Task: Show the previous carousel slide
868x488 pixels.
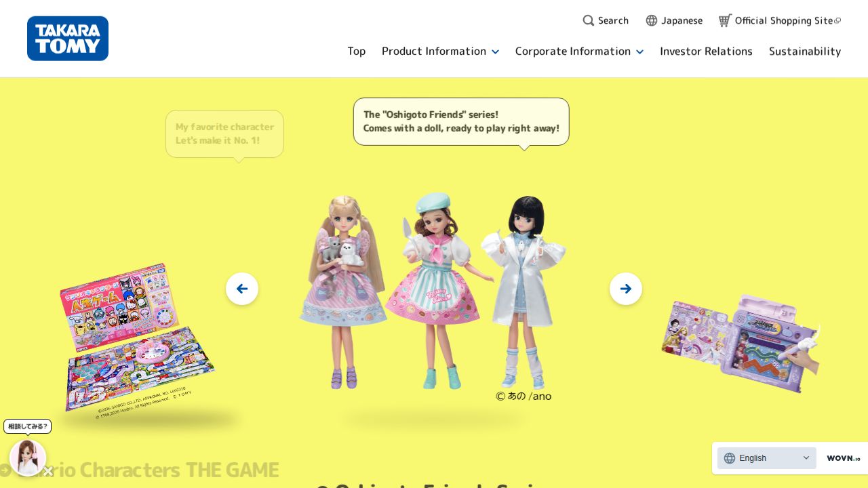Action: point(242,289)
